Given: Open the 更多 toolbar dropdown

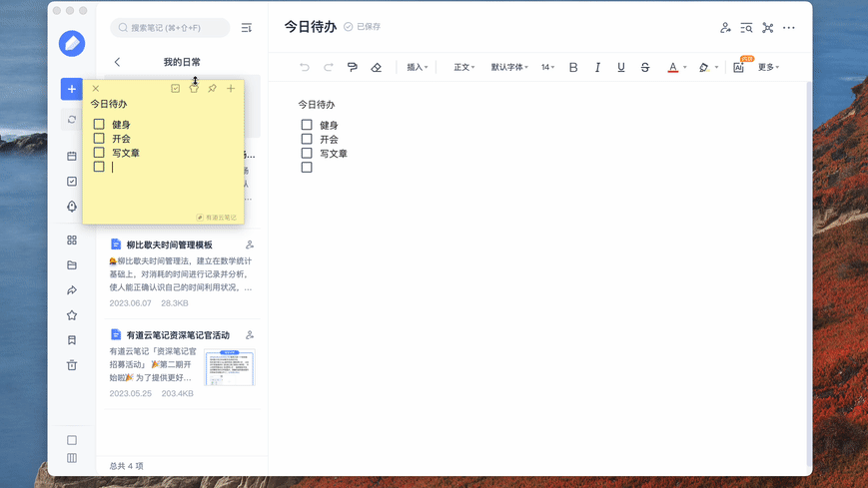Looking at the screenshot, I should pos(768,67).
